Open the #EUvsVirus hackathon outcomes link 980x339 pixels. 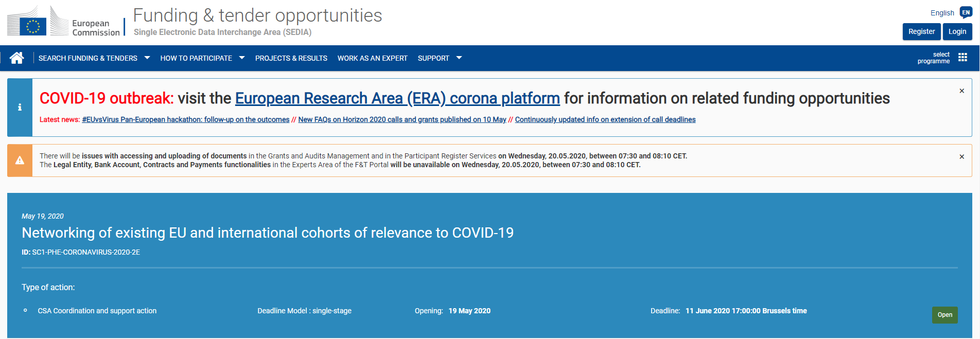pos(186,120)
